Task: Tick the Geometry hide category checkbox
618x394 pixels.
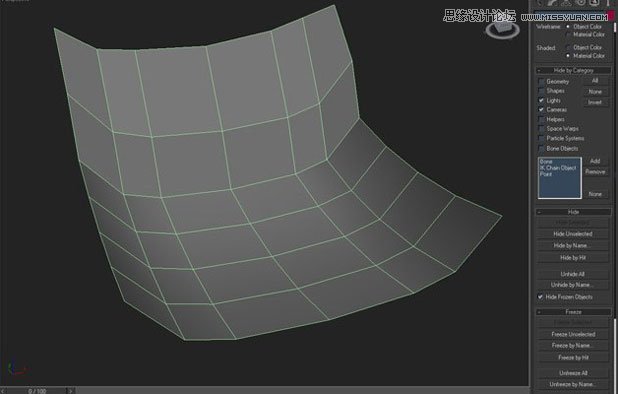Action: pyautogui.click(x=541, y=82)
